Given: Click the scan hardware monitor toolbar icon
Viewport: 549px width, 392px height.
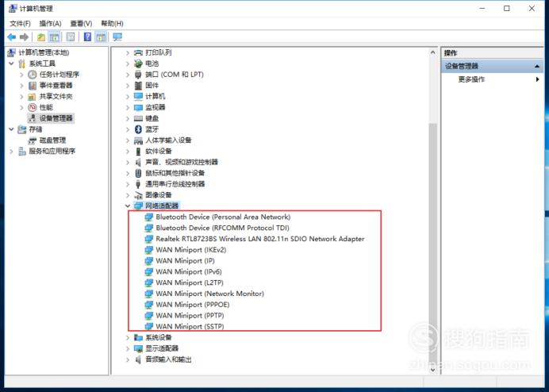Looking at the screenshot, I should click(x=117, y=37).
